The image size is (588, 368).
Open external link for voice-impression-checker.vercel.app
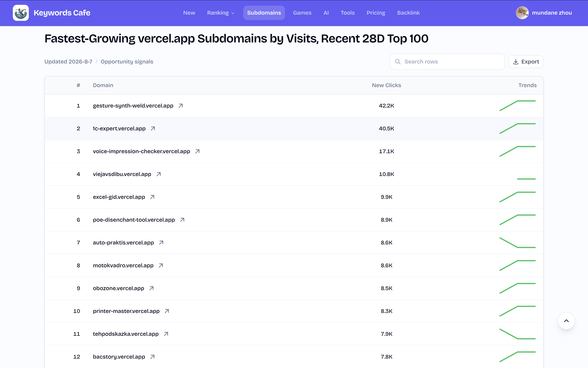coord(197,151)
